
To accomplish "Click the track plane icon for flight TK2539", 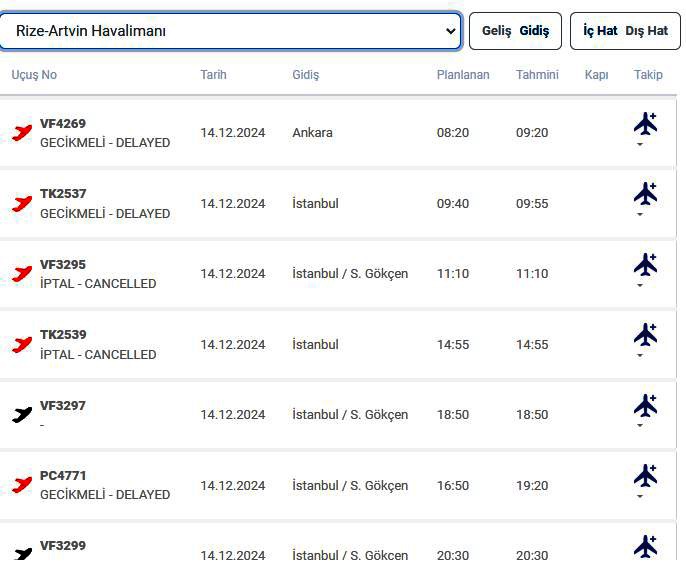I will [646, 335].
